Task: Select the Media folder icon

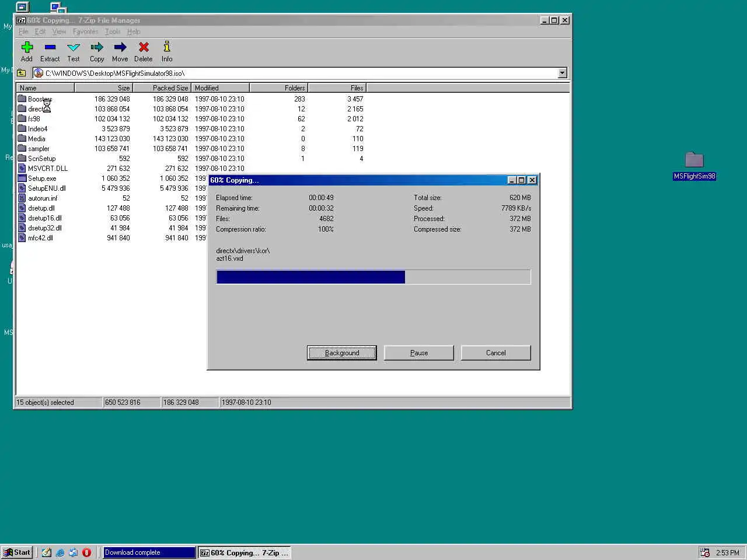Action: 22,138
